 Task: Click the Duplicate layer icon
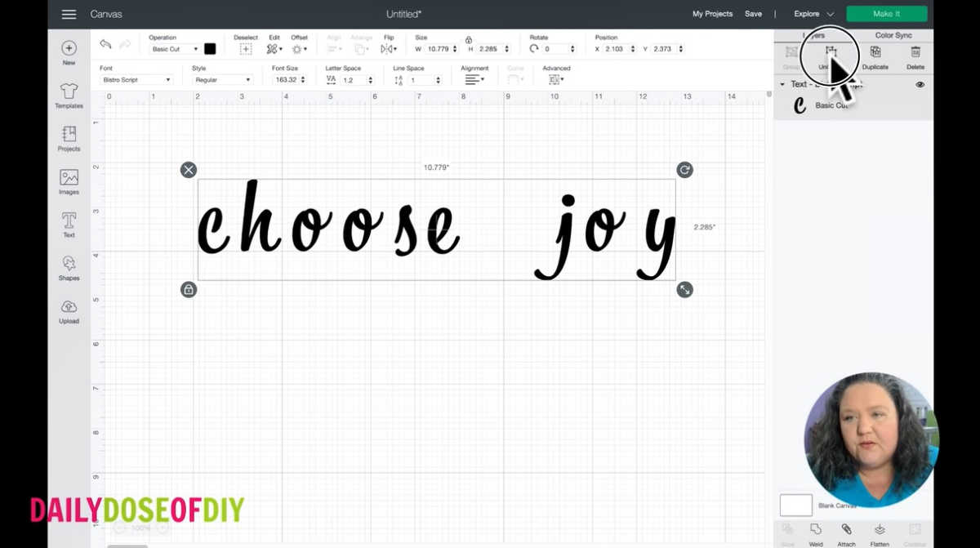[x=875, y=52]
